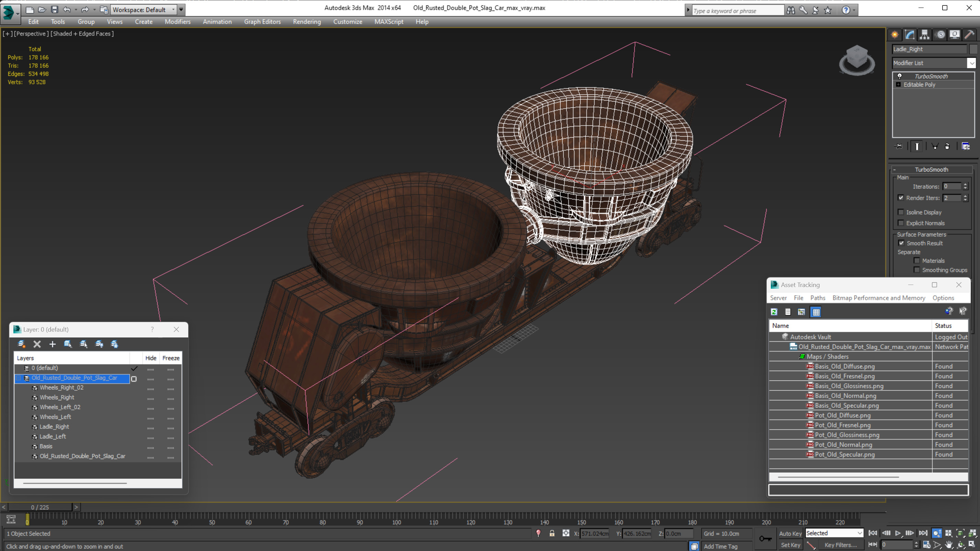
Task: Click the Remove Modifier trash icon
Action: tap(947, 146)
